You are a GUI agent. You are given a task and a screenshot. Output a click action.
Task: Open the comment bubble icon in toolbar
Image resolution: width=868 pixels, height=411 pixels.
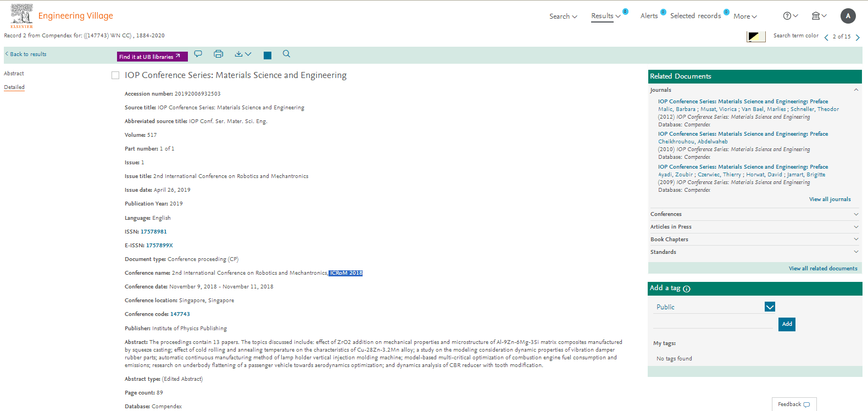point(198,54)
